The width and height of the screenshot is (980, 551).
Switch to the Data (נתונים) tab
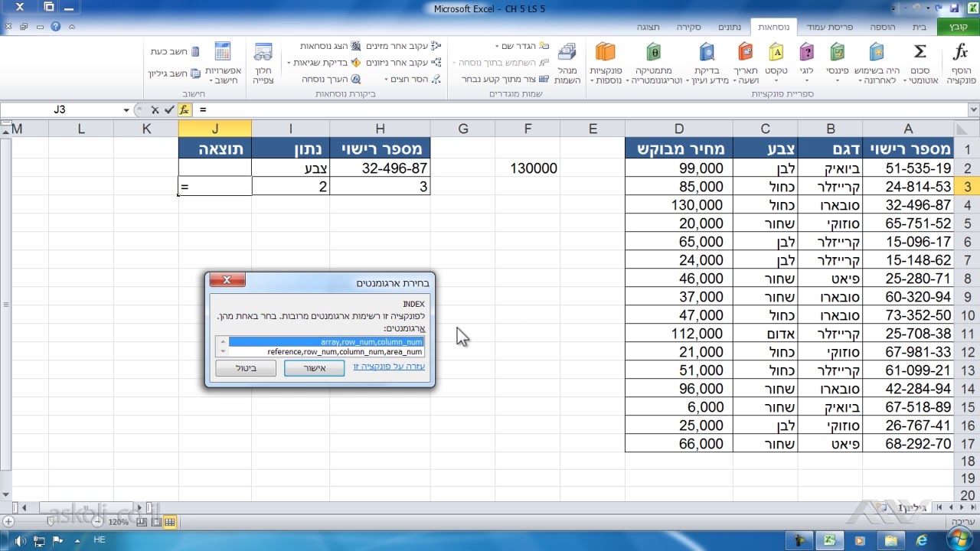(x=729, y=27)
